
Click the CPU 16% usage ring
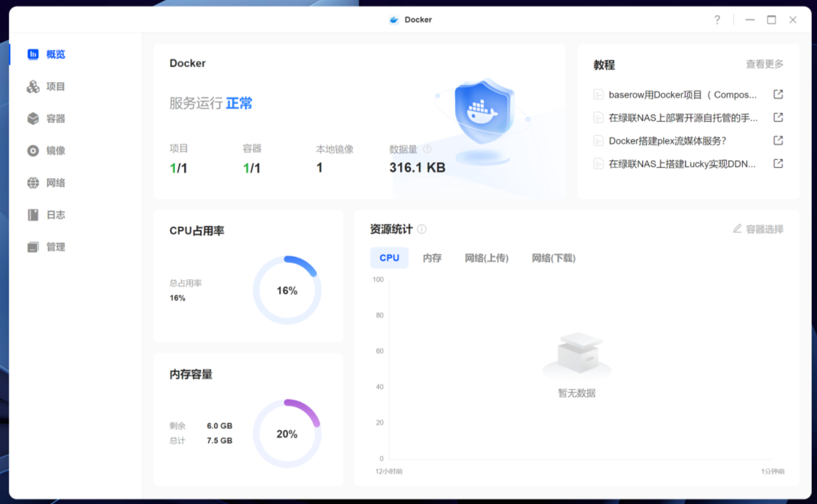pos(287,290)
